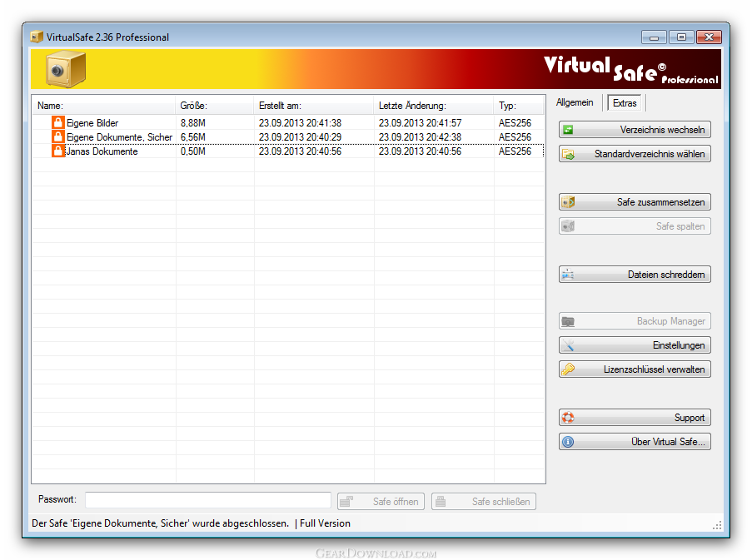Image resolution: width=752 pixels, height=560 pixels.
Task: Close the VirtualSafe window
Action: click(x=709, y=37)
